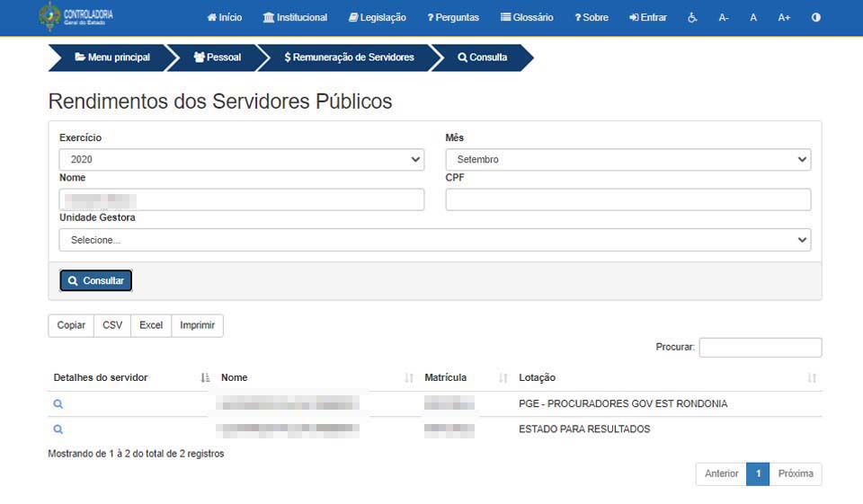
Task: Toggle high contrast mode icon
Action: [815, 17]
